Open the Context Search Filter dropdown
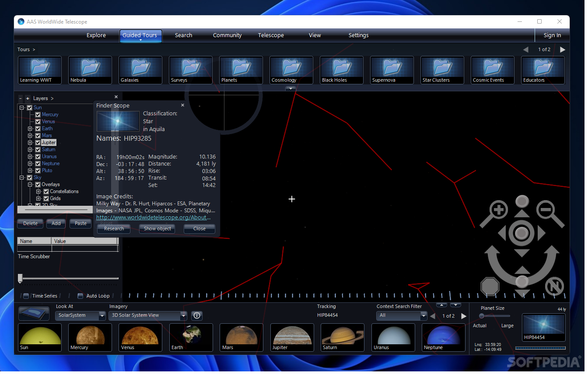The height and width of the screenshot is (374, 588). click(x=402, y=315)
